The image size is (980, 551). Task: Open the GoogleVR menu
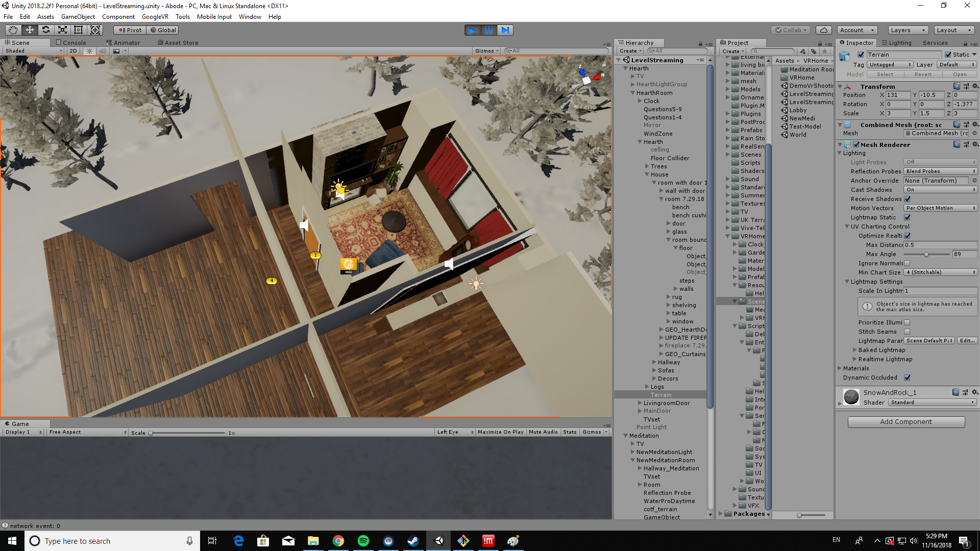[155, 17]
